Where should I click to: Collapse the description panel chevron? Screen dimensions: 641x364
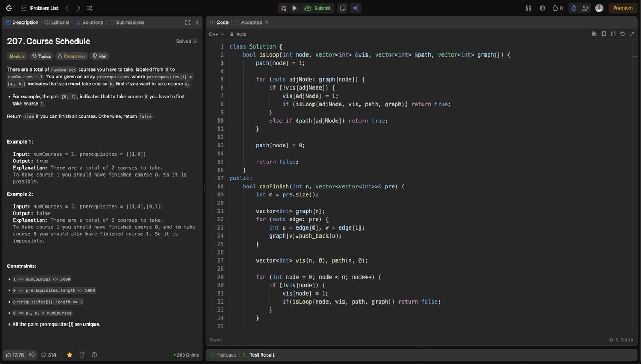tap(197, 22)
